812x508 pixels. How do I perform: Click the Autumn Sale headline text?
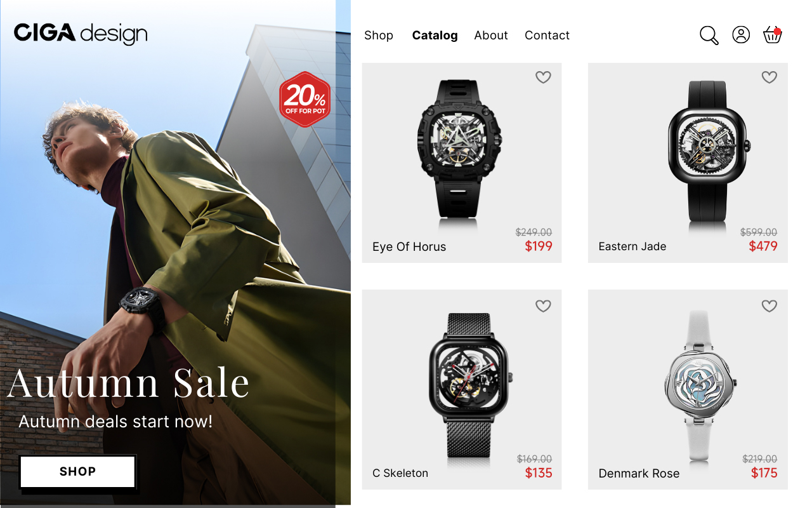[x=129, y=382]
